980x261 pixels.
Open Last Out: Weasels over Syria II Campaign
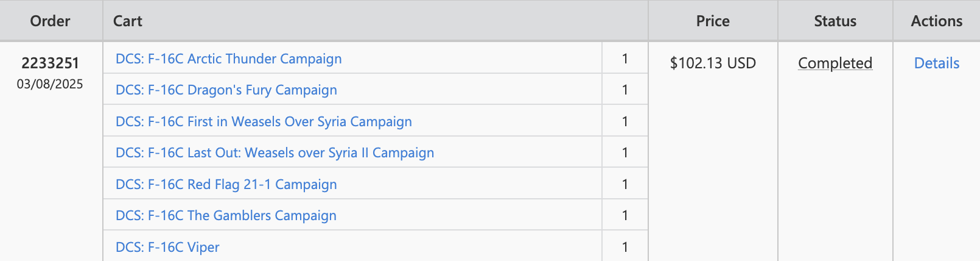pos(275,152)
